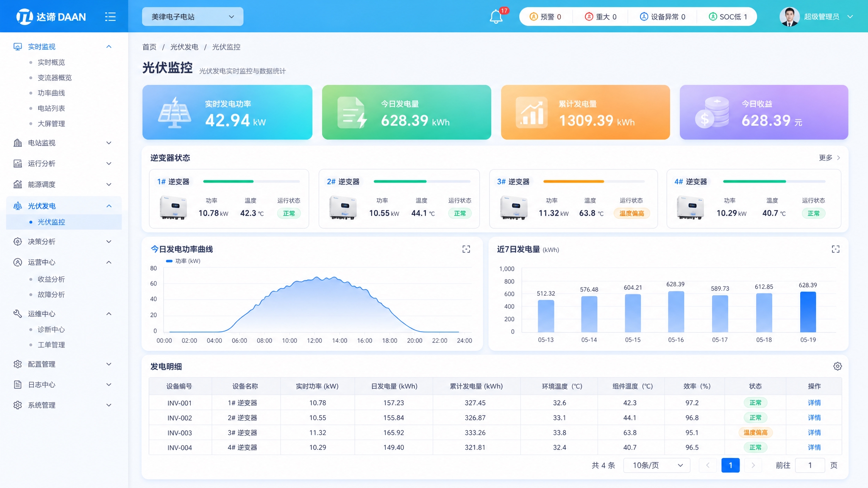
Task: Open the 实时概览 menu item
Action: point(51,62)
